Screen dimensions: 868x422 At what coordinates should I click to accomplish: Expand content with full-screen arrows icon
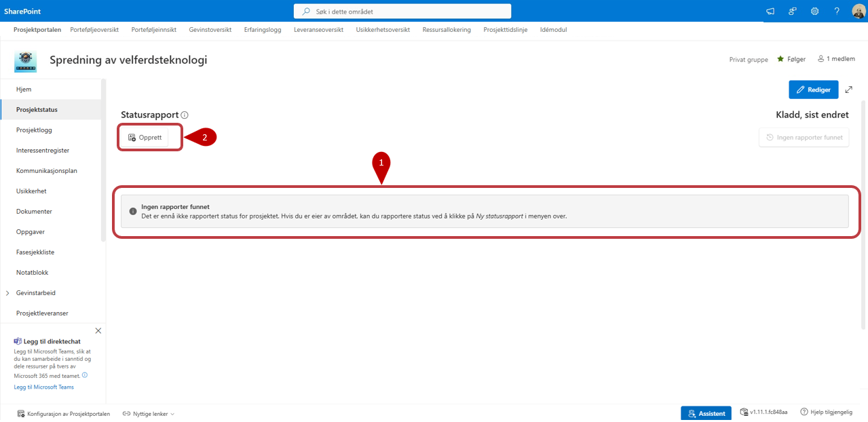click(x=848, y=90)
